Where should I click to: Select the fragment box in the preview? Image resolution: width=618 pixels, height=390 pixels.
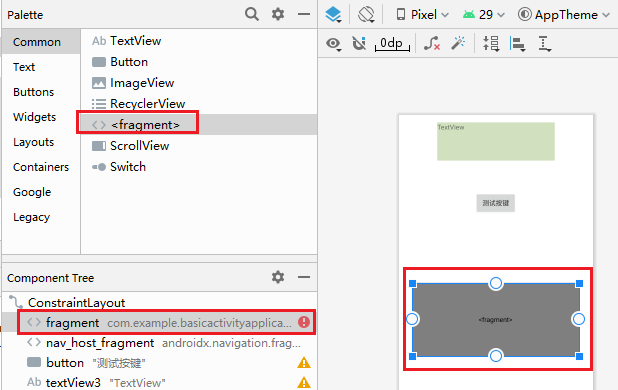point(496,319)
